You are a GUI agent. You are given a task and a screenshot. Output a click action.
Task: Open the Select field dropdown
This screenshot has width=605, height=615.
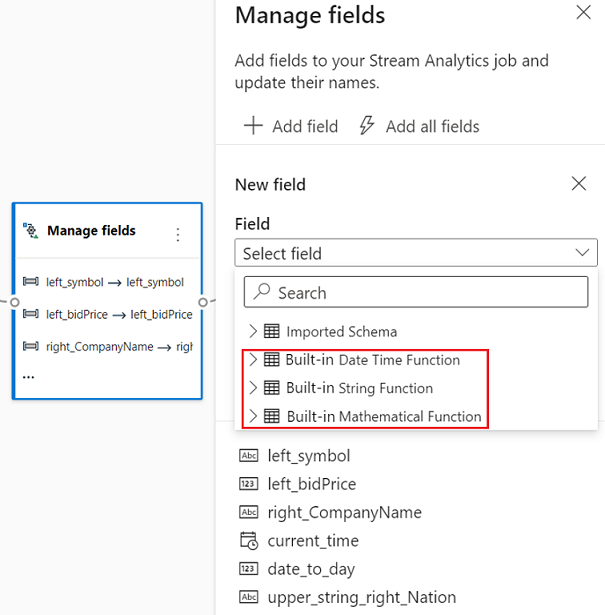pos(416,254)
